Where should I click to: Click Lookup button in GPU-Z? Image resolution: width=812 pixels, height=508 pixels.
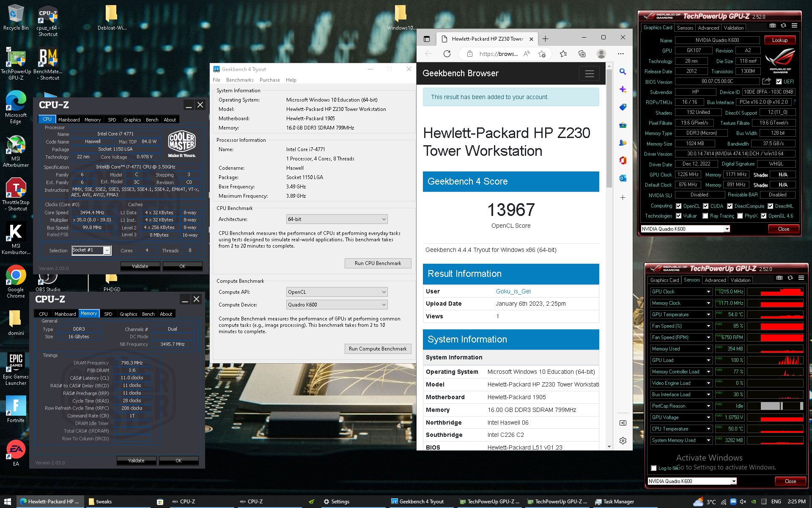(x=780, y=40)
